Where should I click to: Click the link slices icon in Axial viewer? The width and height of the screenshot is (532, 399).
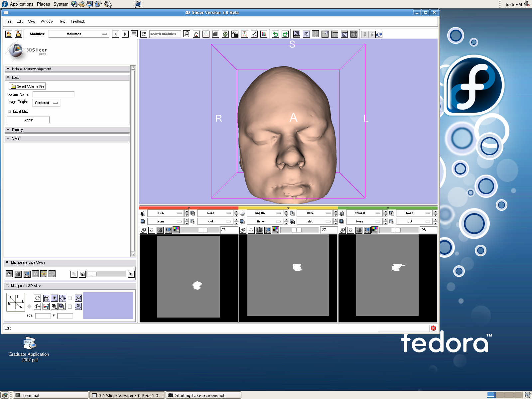click(144, 230)
